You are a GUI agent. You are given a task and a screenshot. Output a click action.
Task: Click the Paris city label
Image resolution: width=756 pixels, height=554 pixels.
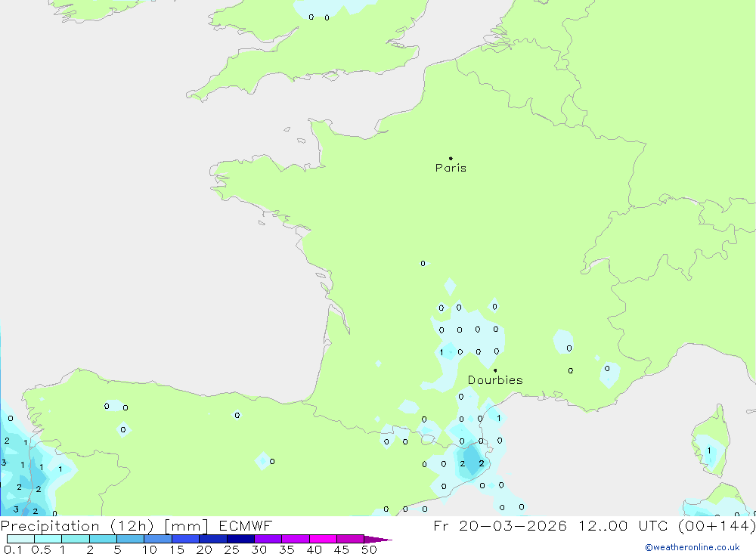pyautogui.click(x=451, y=168)
